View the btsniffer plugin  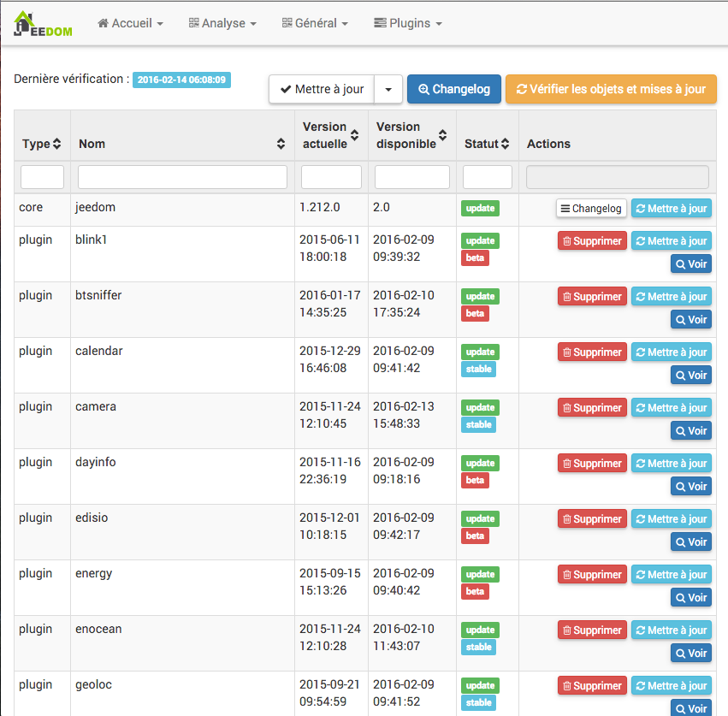[691, 319]
